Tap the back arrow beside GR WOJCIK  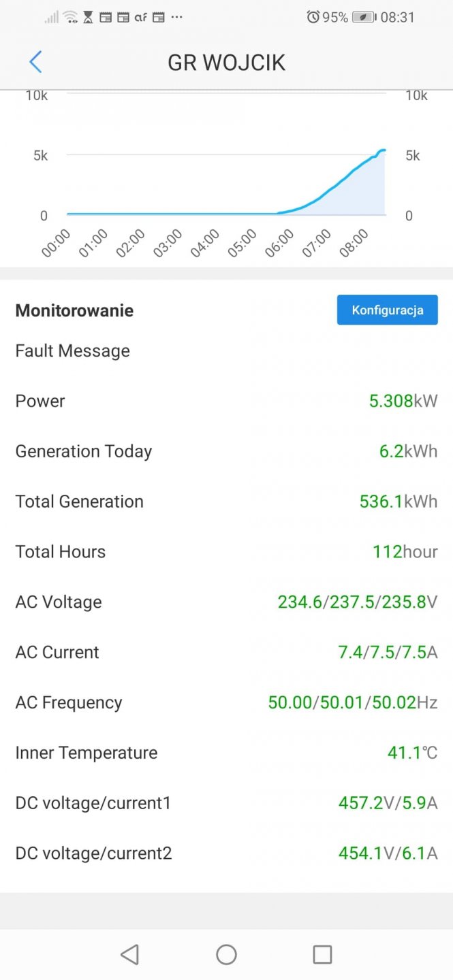click(x=35, y=62)
